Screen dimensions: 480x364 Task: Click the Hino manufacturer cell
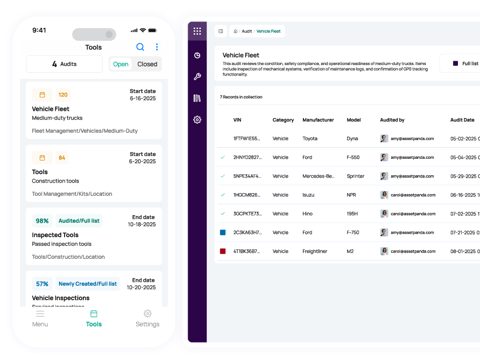tap(307, 214)
